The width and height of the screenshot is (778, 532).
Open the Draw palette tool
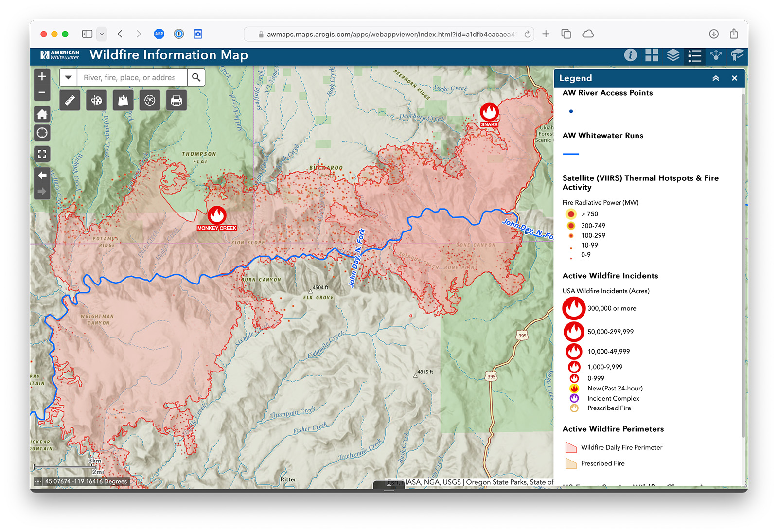pyautogui.click(x=96, y=100)
